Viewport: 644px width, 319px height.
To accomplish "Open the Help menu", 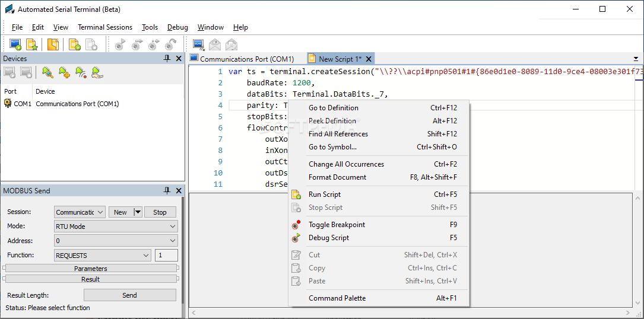I will click(x=240, y=27).
